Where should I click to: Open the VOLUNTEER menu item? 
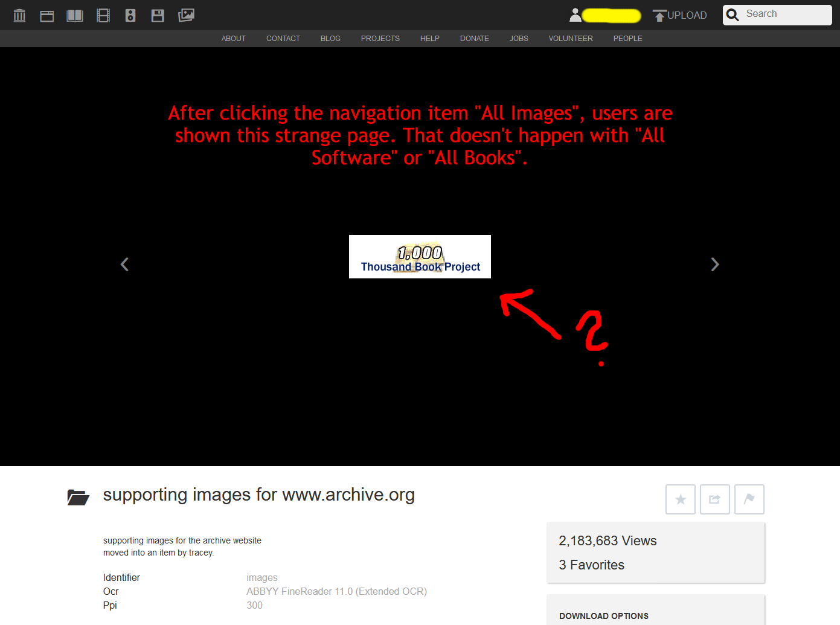571,39
